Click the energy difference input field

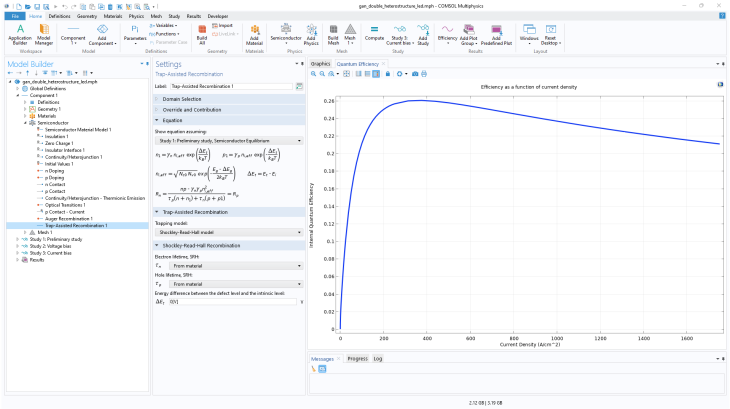click(x=233, y=301)
